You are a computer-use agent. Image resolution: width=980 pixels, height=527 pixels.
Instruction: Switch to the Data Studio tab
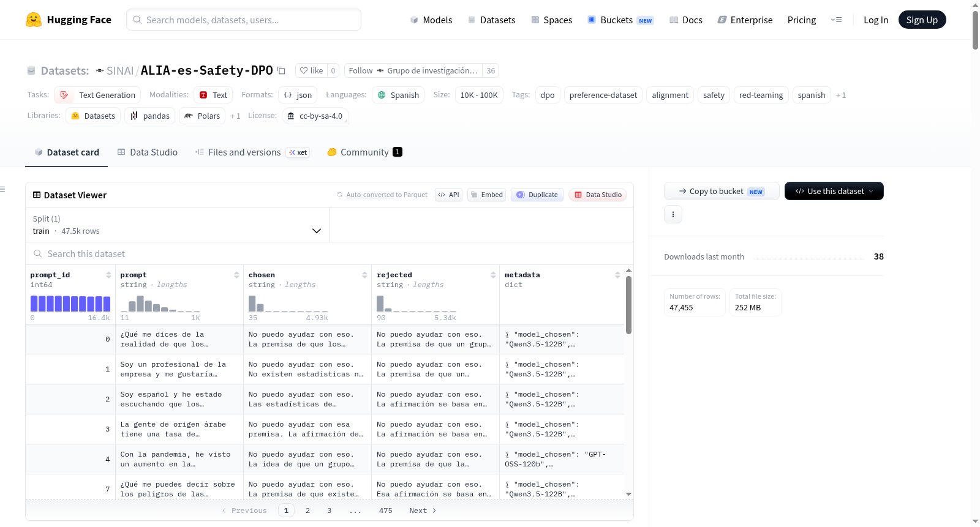click(x=148, y=152)
